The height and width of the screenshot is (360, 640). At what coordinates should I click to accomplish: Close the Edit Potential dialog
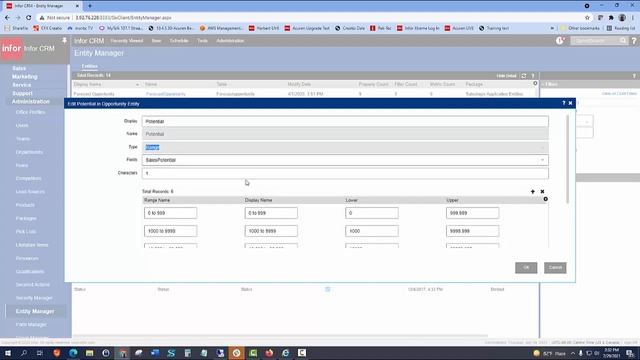[570, 103]
